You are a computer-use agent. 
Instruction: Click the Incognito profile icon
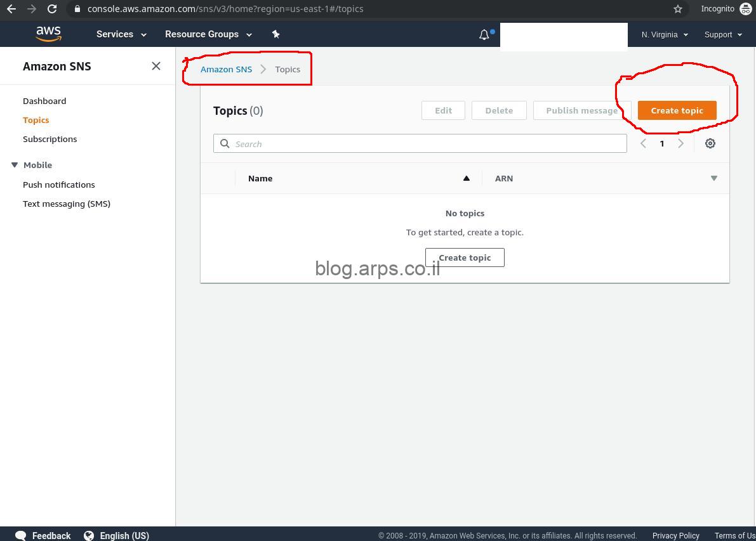coord(745,9)
